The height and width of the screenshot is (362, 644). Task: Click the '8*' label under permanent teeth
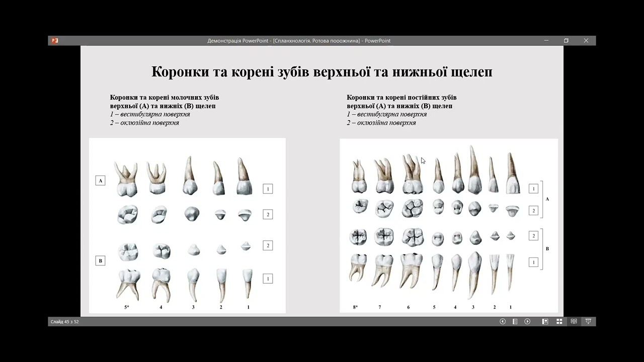point(356,307)
